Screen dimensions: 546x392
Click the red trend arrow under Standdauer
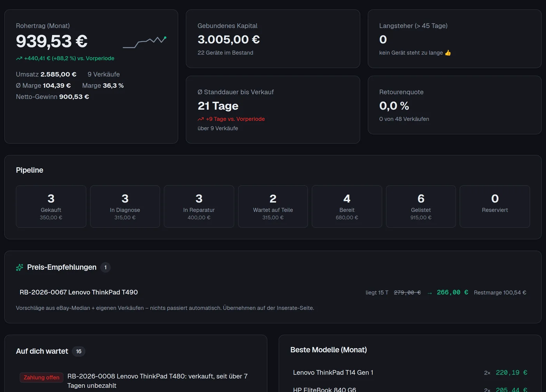pyautogui.click(x=201, y=119)
